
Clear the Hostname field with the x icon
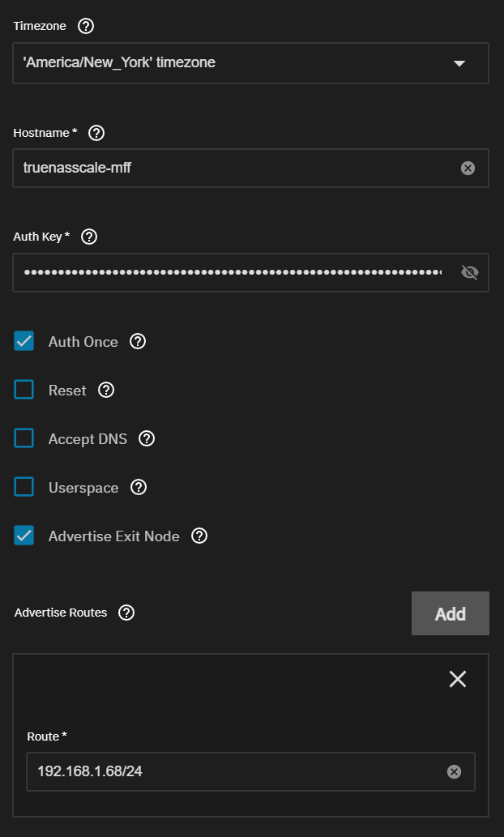click(x=468, y=169)
